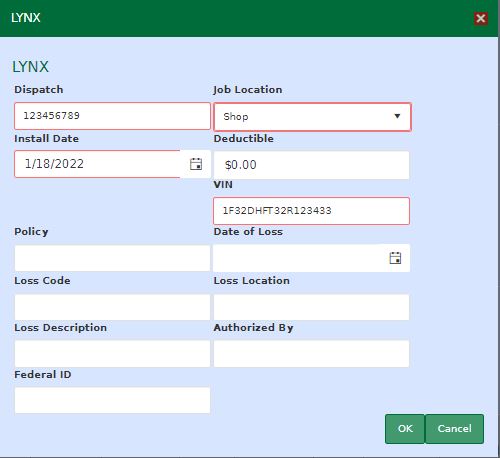Click the Loss Code label
This screenshot has height=458, width=500.
pyautogui.click(x=42, y=280)
